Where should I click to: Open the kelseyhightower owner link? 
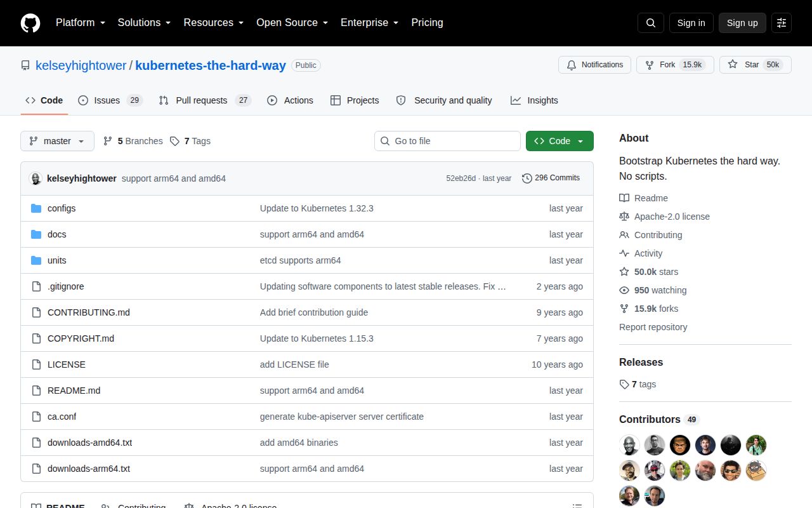81,65
